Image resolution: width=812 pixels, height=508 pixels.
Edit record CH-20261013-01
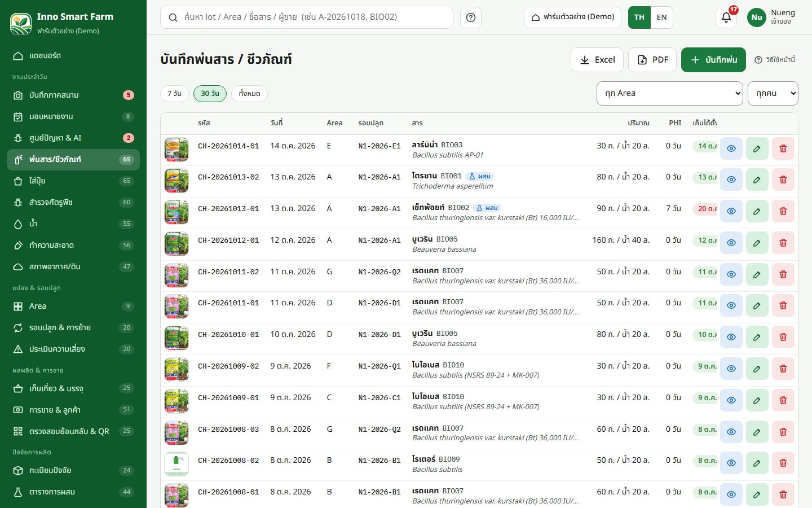click(x=757, y=211)
